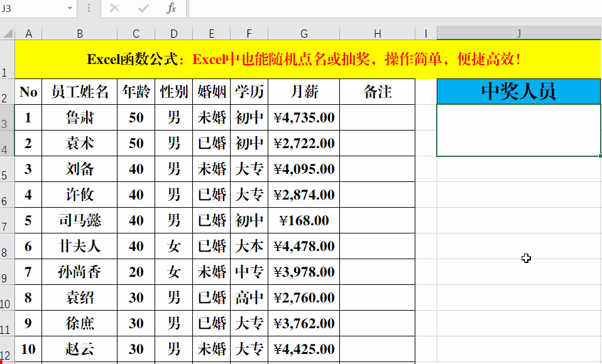Select row 2 header
The width and height of the screenshot is (602, 364).
pos(7,92)
